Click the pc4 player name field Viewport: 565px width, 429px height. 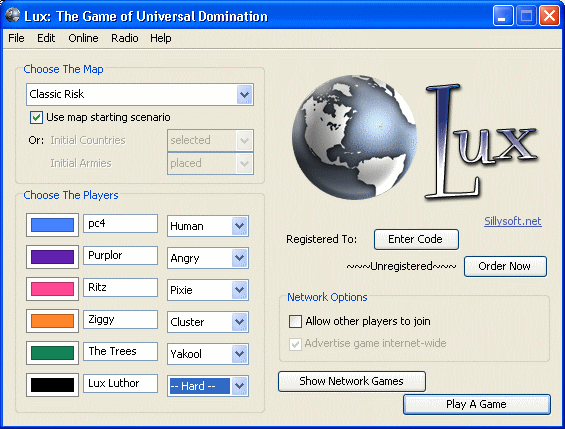point(120,224)
